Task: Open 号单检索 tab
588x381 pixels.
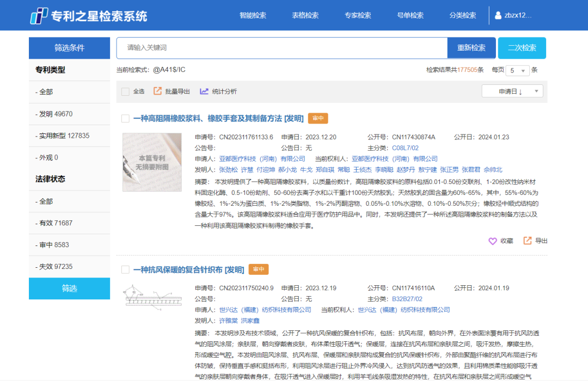Action: [411, 15]
